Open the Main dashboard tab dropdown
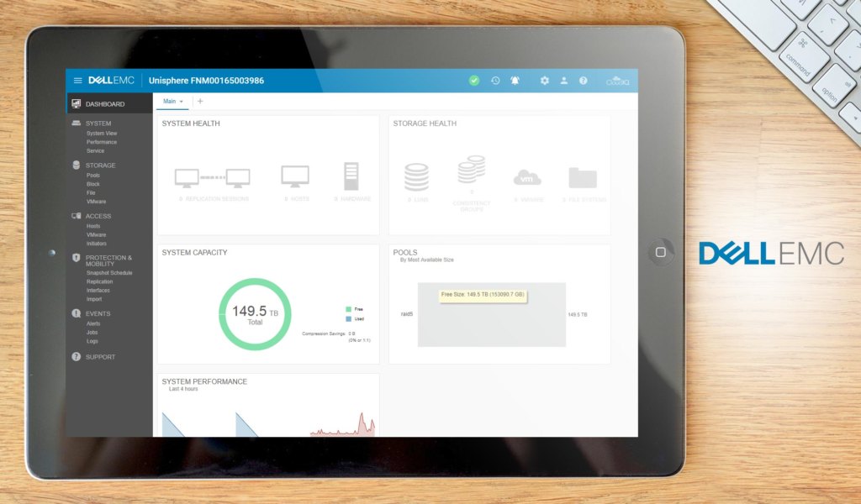 pos(180,101)
